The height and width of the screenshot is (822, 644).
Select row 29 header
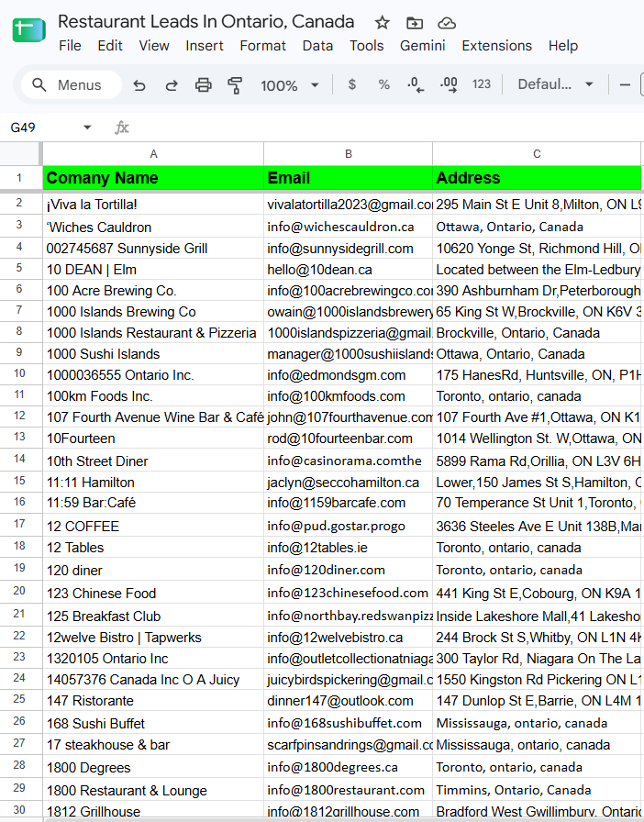point(19,788)
